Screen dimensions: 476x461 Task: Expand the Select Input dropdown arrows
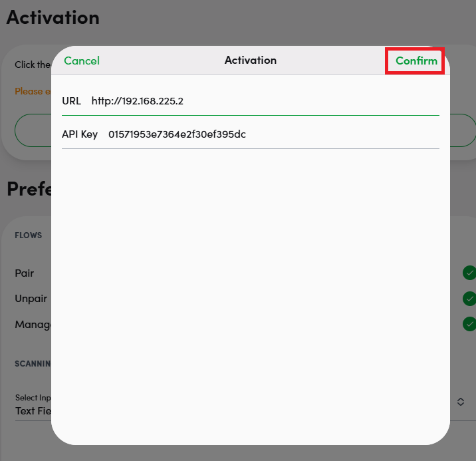point(460,402)
